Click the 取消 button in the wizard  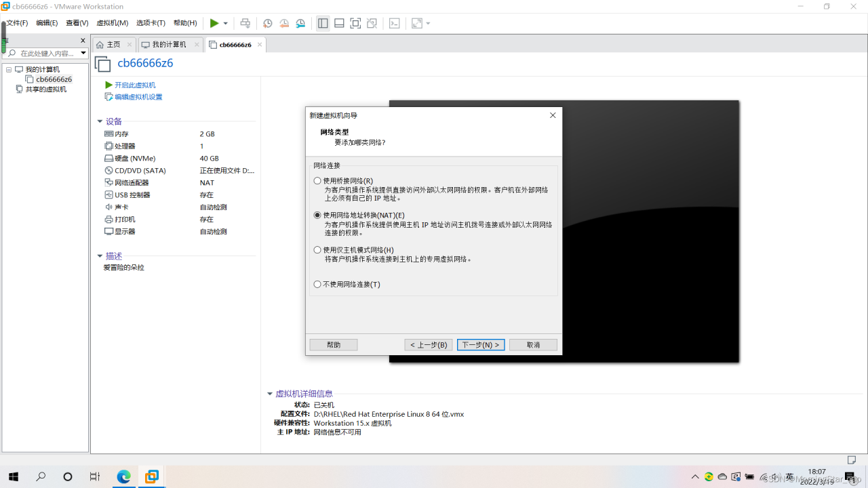click(534, 345)
